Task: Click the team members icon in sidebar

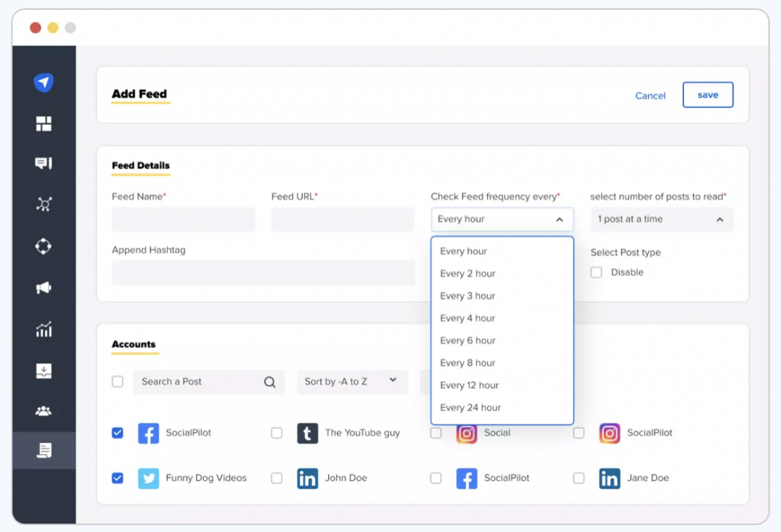Action: click(x=43, y=409)
